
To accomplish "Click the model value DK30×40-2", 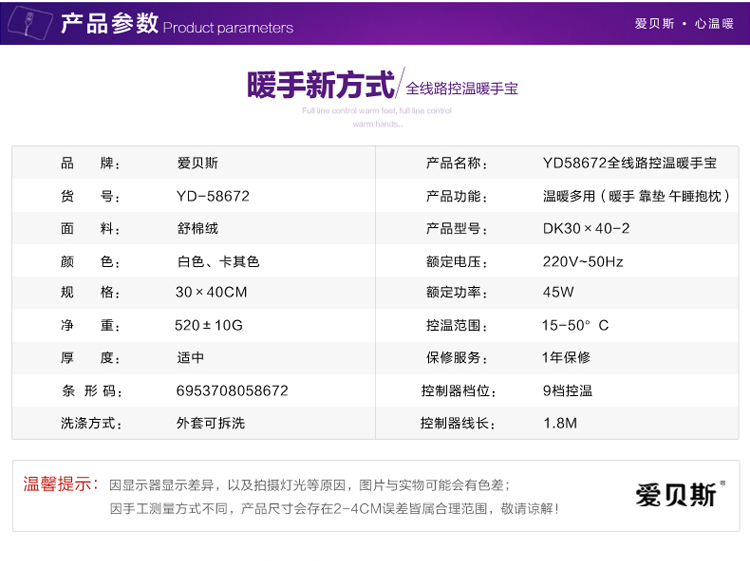I will (586, 229).
